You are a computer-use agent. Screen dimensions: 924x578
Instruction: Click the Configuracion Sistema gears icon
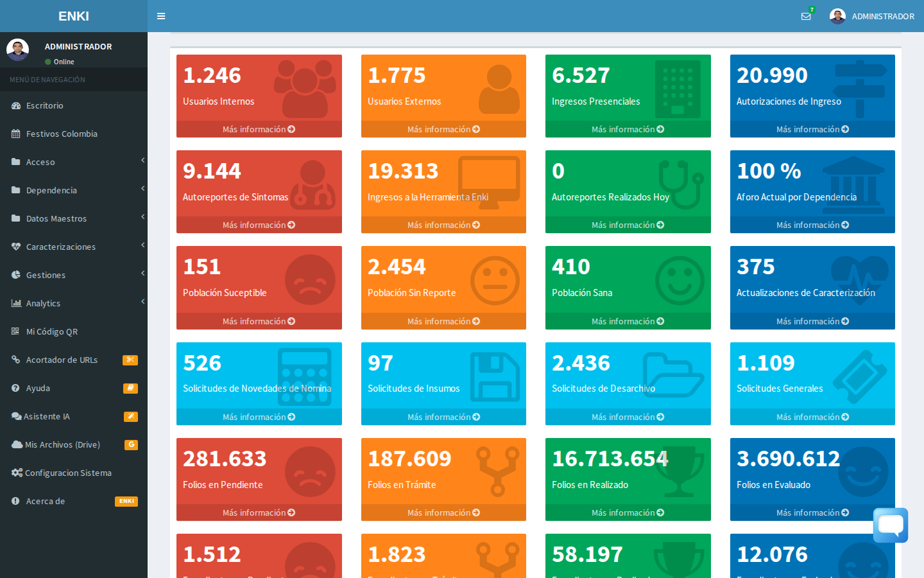(17, 473)
